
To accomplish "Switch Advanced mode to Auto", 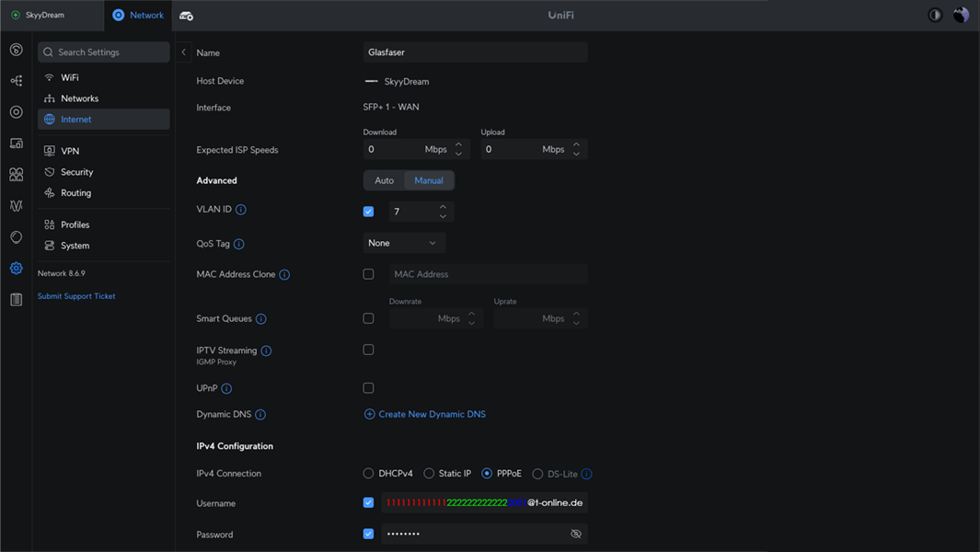I will tap(384, 180).
